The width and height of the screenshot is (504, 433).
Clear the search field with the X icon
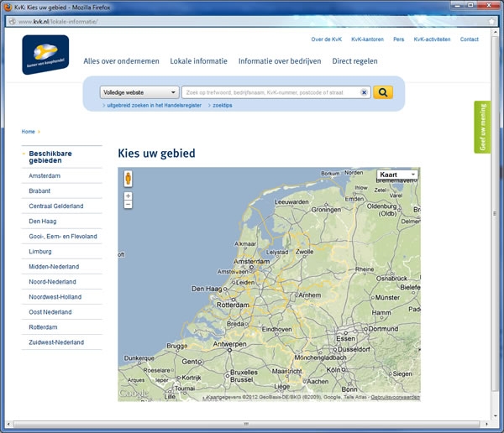click(364, 92)
